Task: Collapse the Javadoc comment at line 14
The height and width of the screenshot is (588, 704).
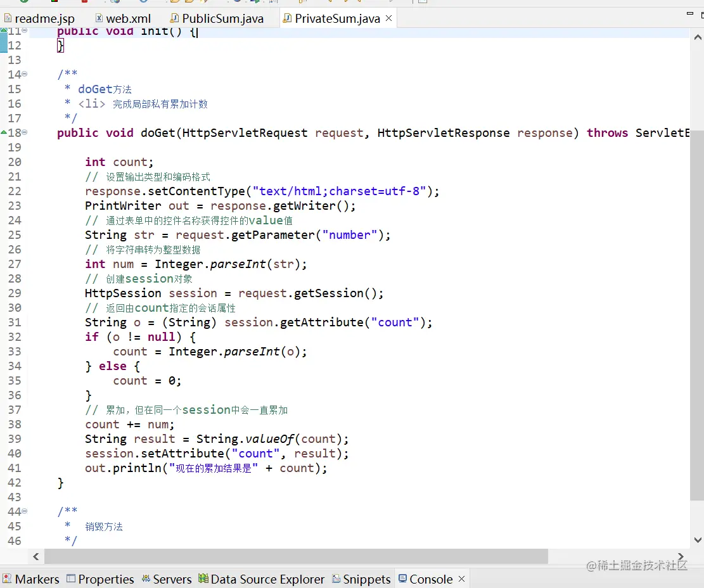Action: [25, 74]
